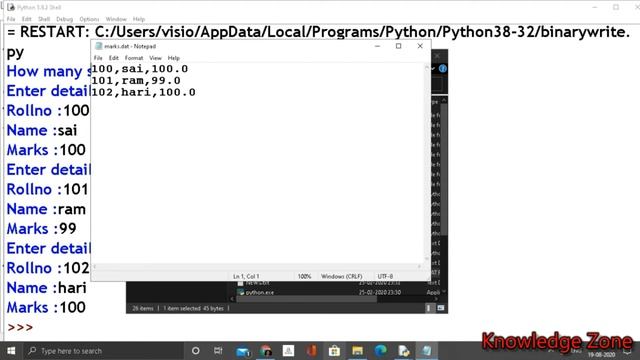
Task: Open the Mail app from taskbar
Action: (x=243, y=351)
